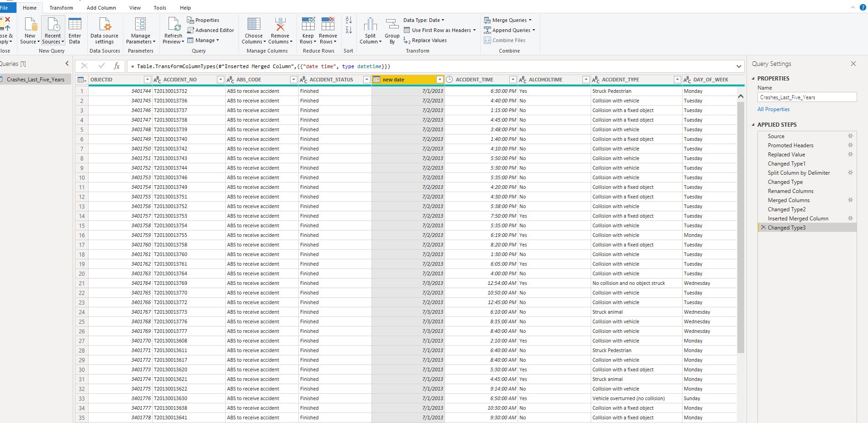This screenshot has height=423, width=868.
Task: Click Append Queries
Action: click(x=509, y=30)
